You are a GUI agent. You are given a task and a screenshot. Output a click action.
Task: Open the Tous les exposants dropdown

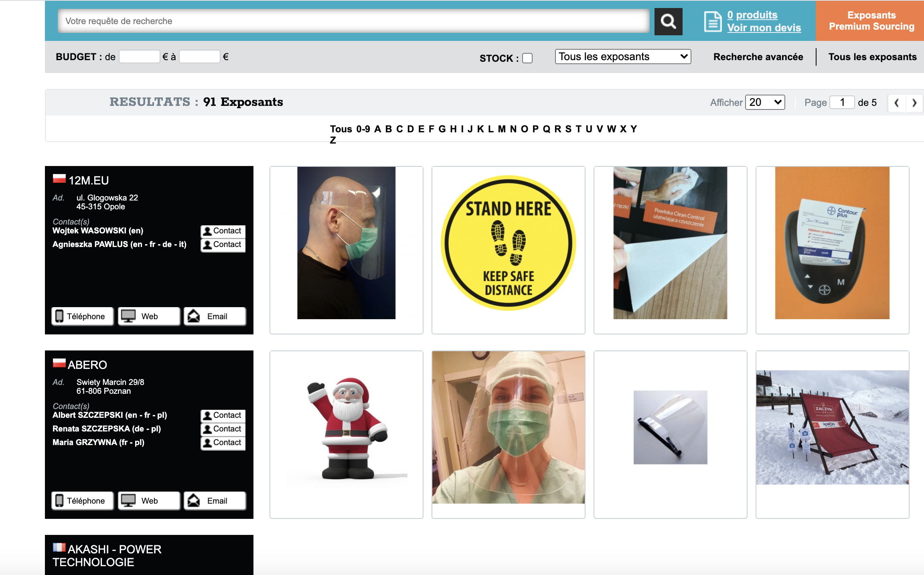(x=621, y=56)
